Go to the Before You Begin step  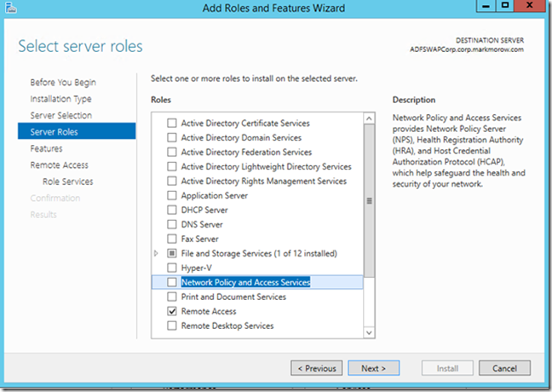tap(63, 83)
